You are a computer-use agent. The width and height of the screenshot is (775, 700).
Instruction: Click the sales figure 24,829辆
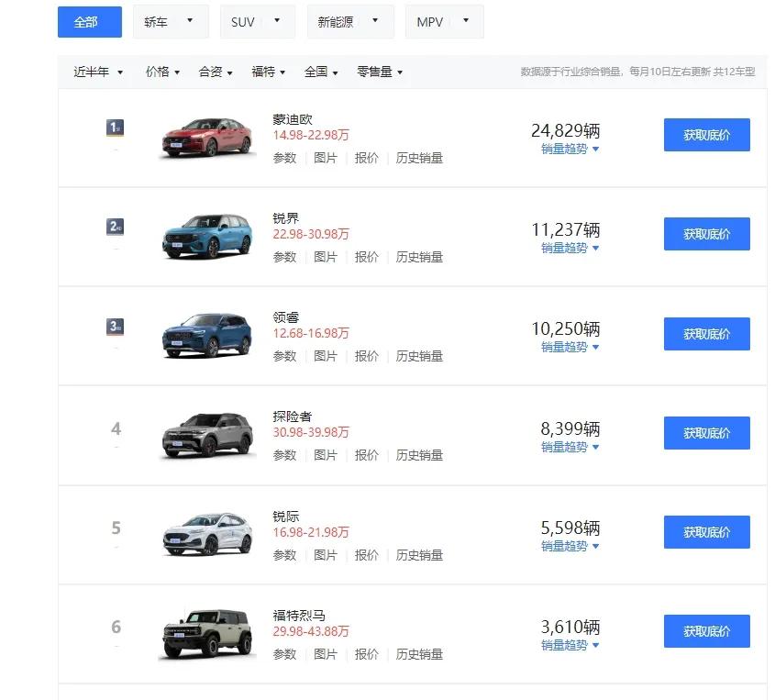(566, 131)
